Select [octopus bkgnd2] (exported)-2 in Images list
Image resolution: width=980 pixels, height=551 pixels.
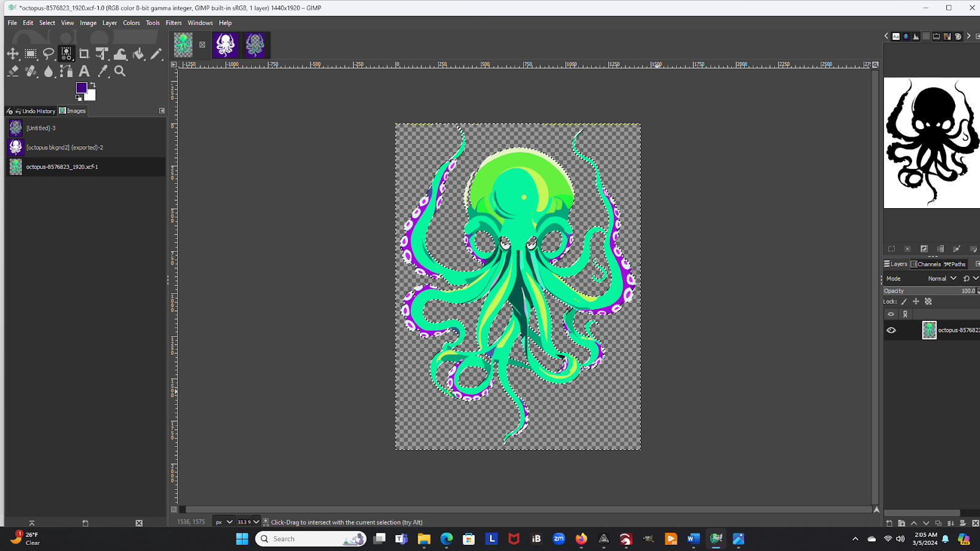[x=64, y=148]
